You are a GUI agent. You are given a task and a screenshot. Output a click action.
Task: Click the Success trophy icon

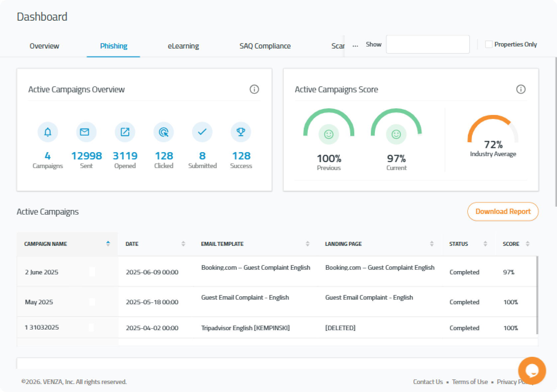pos(241,132)
